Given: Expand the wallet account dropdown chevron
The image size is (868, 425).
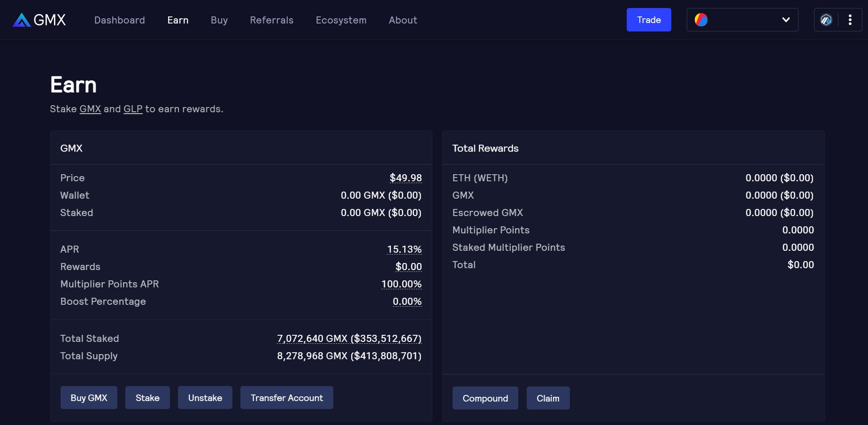Looking at the screenshot, I should point(786,20).
